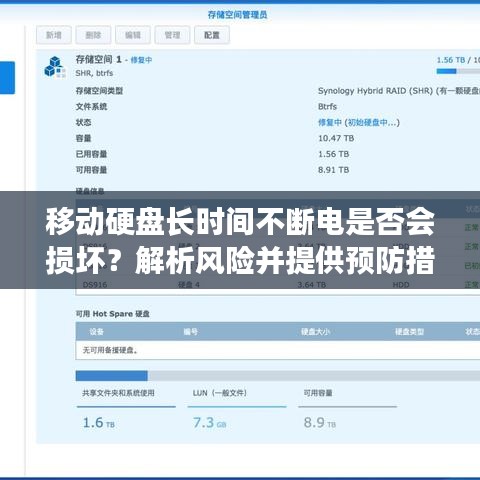Click the 文件系统 label

[91, 107]
